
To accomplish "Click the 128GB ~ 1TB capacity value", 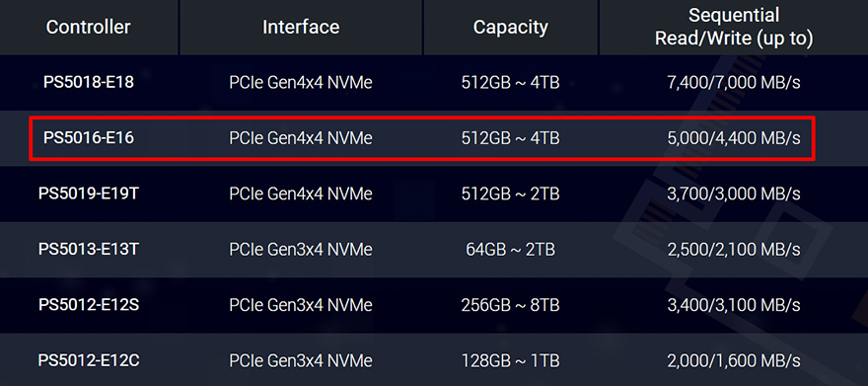I will coord(510,361).
